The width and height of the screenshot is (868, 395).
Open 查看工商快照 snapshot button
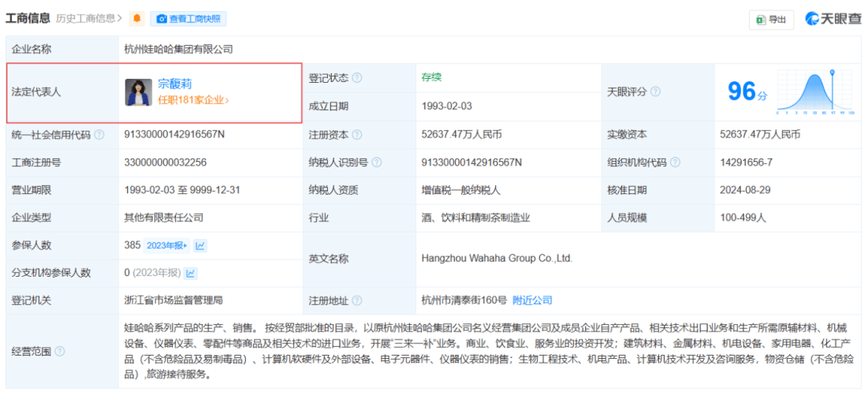point(189,18)
